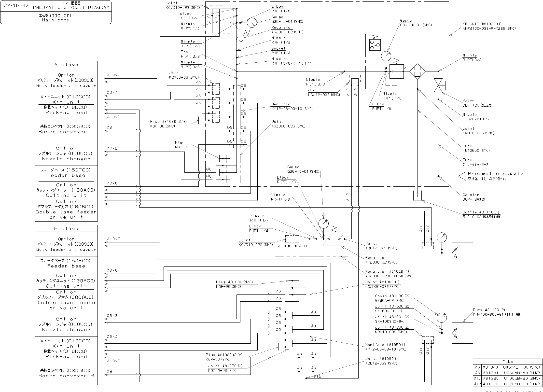The height and width of the screenshot is (392, 543).
Task: Click the Ø12 TU1208B-20 row in the Tube table
Action: tap(507, 384)
